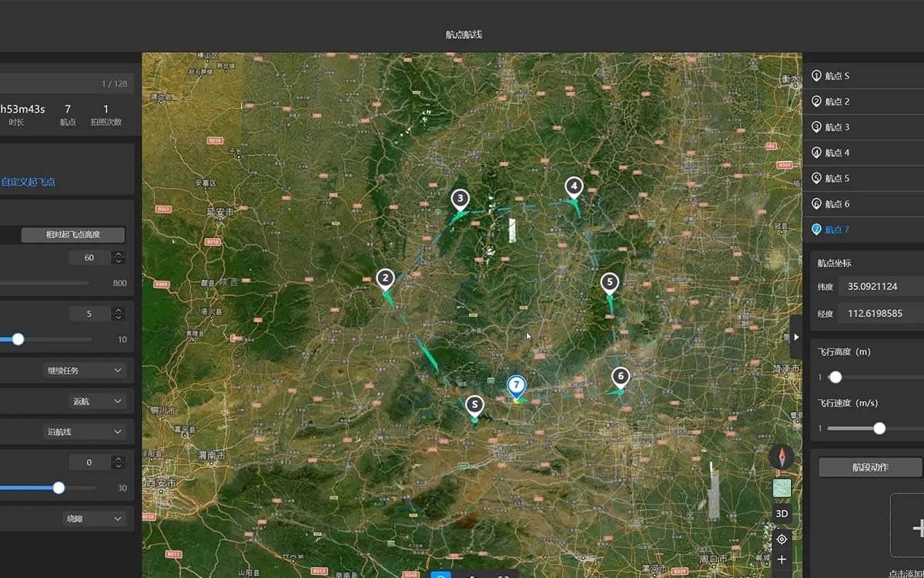
Task: Click the input field showing 0
Action: tap(89, 462)
